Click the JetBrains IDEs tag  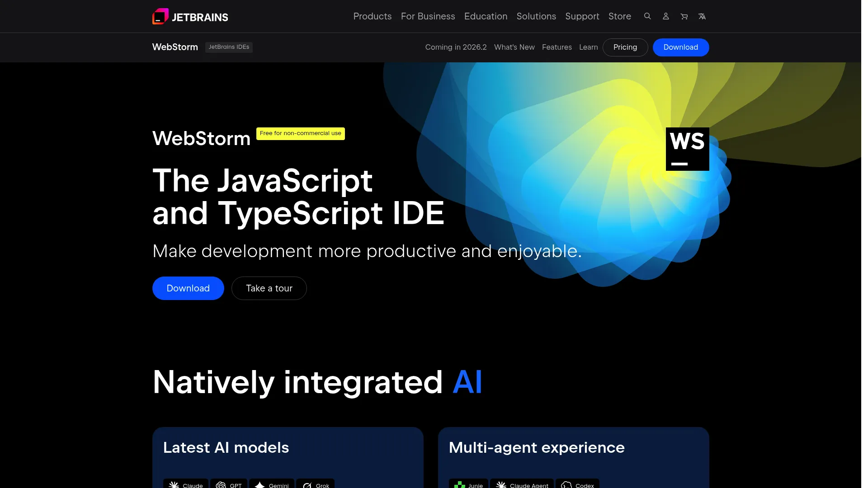229,47
